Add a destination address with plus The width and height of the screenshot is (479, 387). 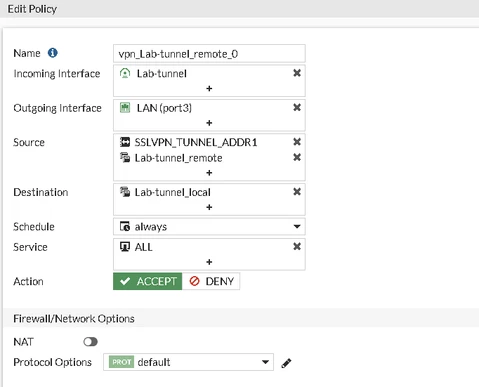click(x=209, y=207)
